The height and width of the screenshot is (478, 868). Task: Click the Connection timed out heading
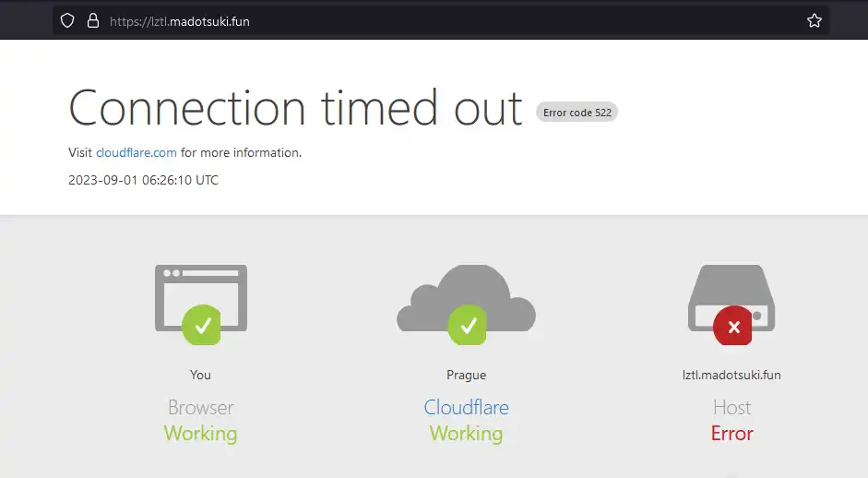pyautogui.click(x=295, y=108)
